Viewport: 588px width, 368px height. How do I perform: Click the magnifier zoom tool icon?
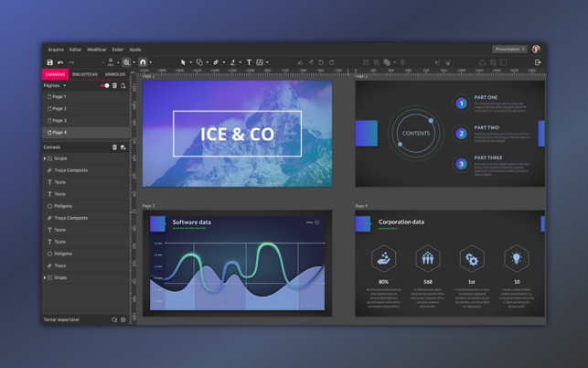tap(126, 62)
